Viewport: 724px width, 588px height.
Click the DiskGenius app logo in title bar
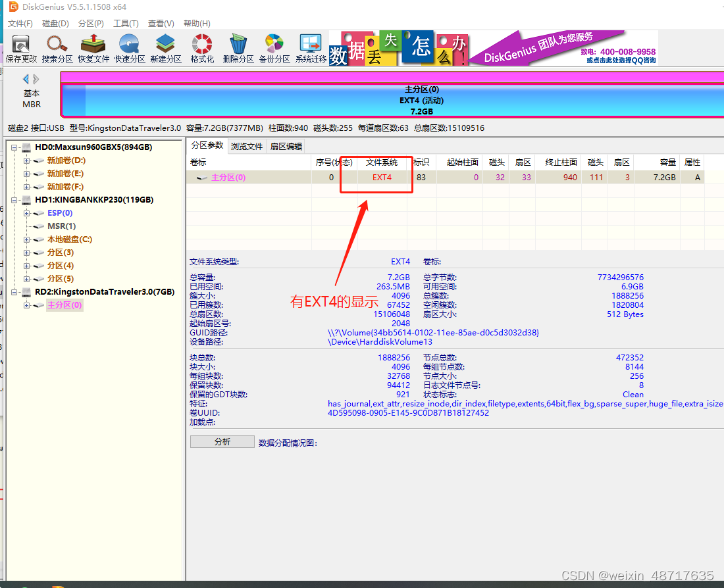click(x=13, y=7)
